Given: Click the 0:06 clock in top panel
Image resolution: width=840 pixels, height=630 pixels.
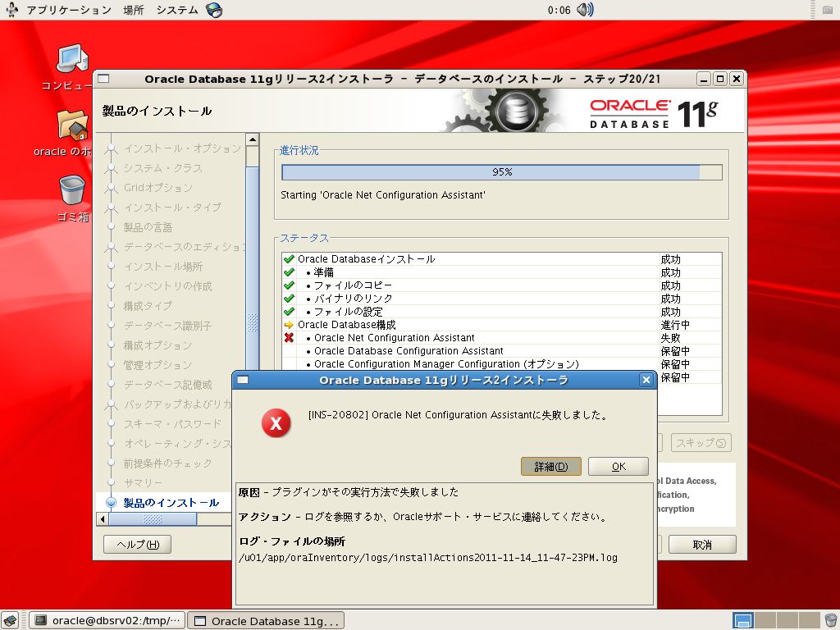Looking at the screenshot, I should [x=559, y=10].
